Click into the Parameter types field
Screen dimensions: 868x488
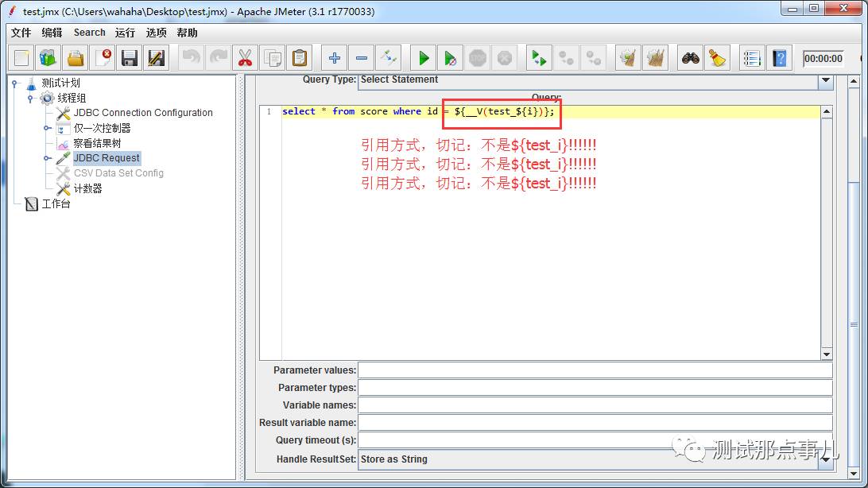[x=595, y=387]
